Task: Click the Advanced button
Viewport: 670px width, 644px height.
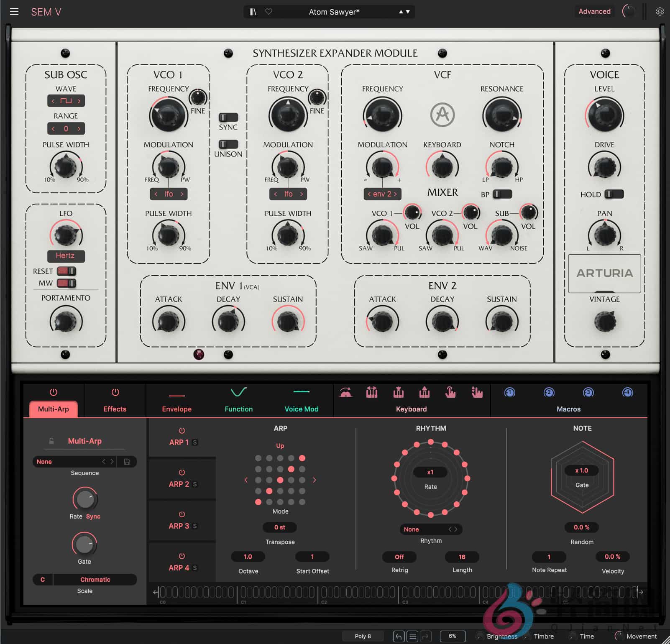Action: [594, 11]
